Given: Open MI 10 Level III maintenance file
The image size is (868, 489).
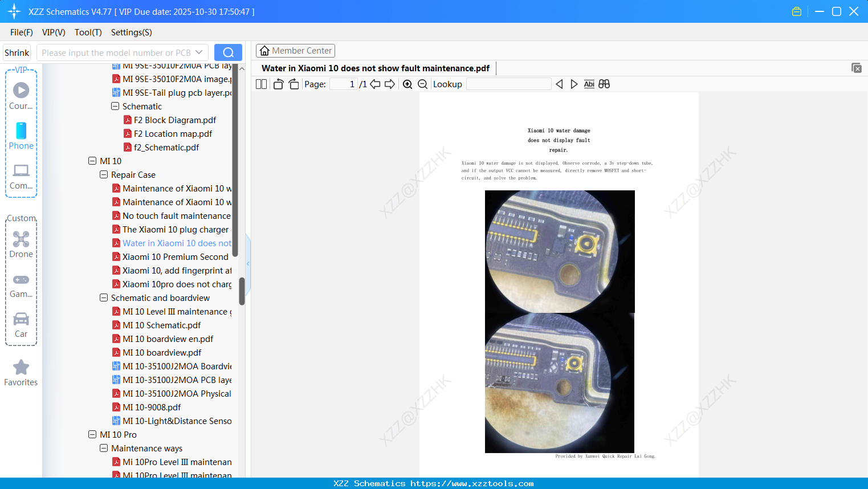Looking at the screenshot, I should click(x=172, y=311).
